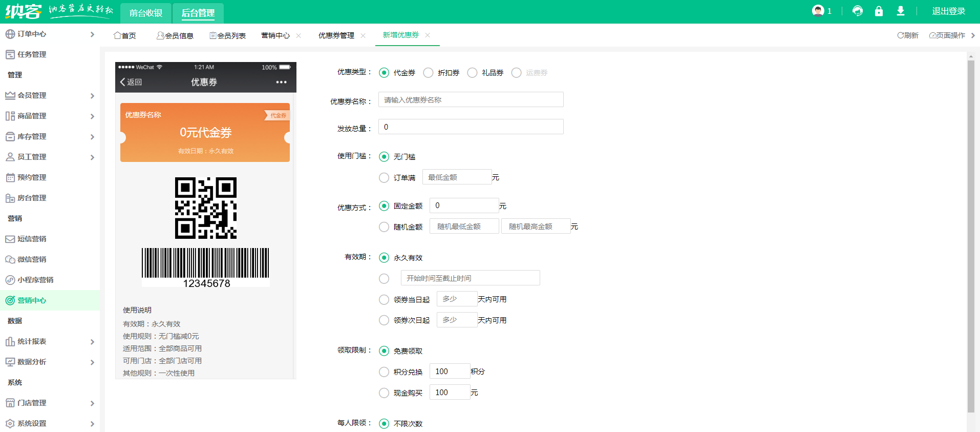Click the 刷新 refresh button
Screen dimensions: 980x432
click(x=908, y=35)
